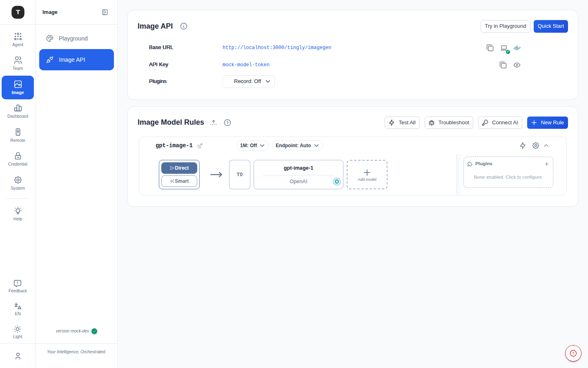Click the export icon beside Image Model Rules
The image size is (588, 368).
point(214,122)
